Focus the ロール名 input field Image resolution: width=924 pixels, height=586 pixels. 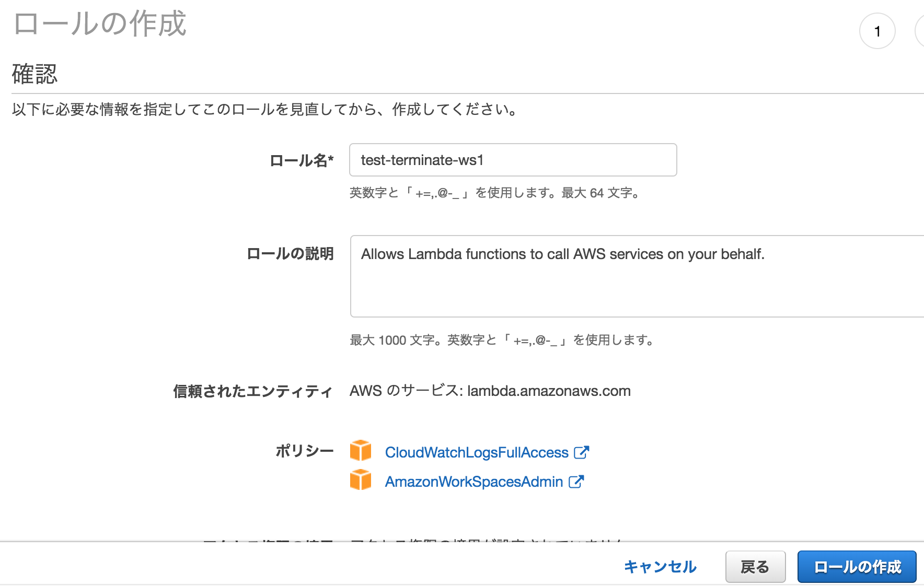click(x=513, y=160)
